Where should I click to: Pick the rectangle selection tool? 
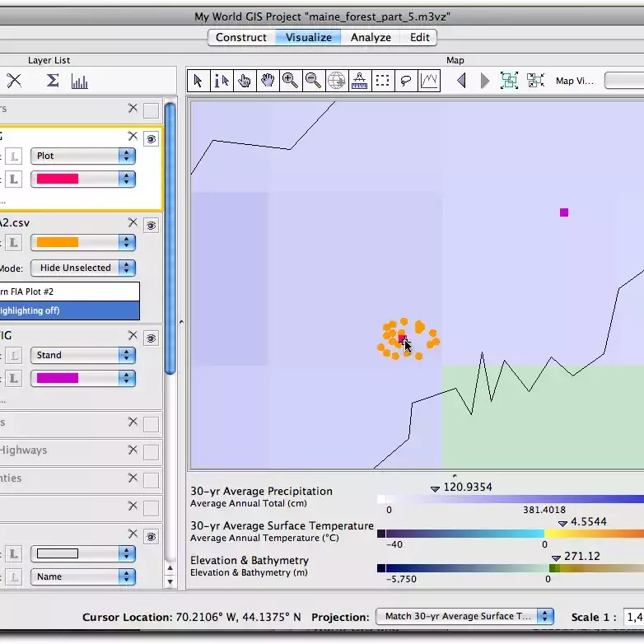click(382, 80)
